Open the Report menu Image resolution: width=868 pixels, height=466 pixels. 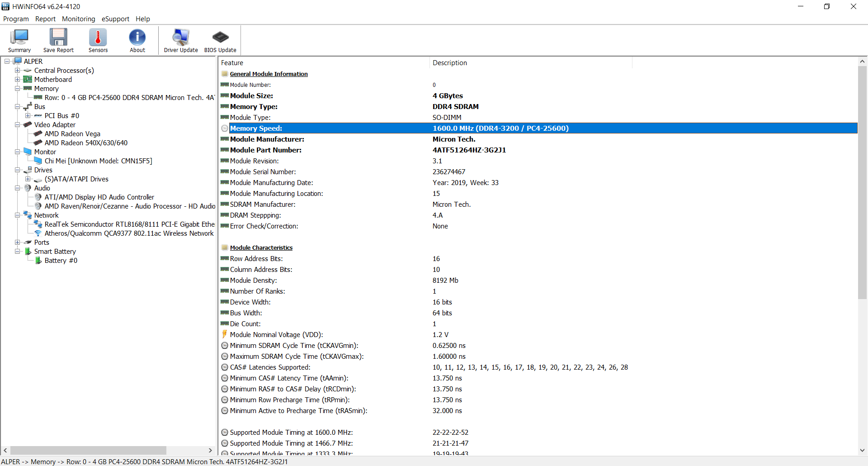click(45, 19)
